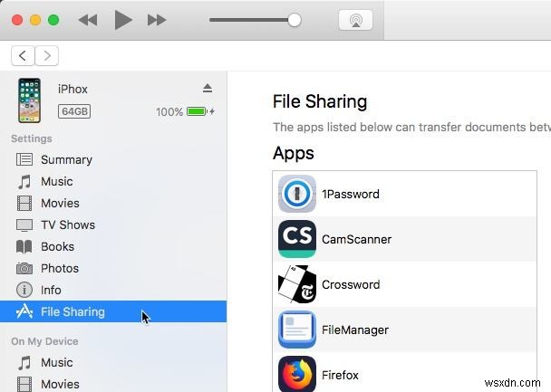The image size is (551, 392).
Task: Click the File Sharing app-store icon
Action: pyautogui.click(x=24, y=311)
